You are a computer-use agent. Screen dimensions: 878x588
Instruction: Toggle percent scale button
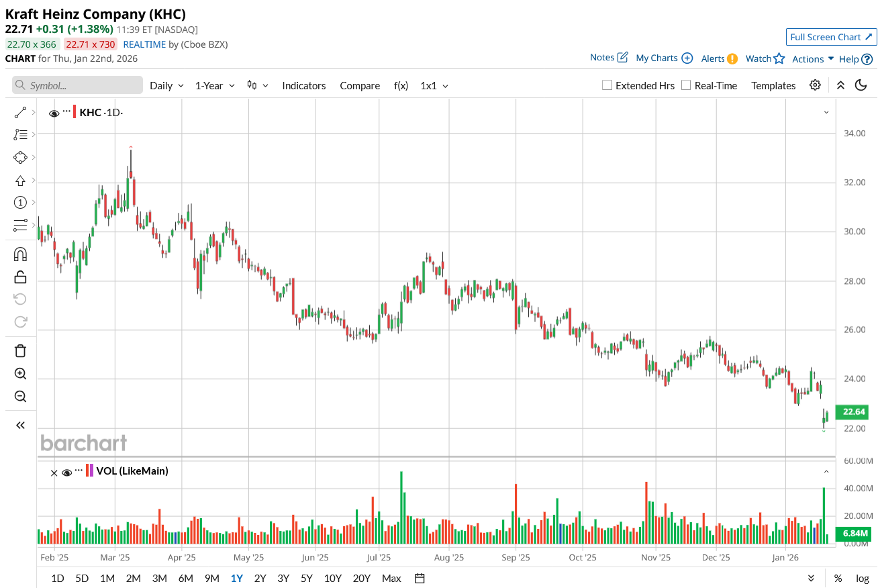point(838,579)
